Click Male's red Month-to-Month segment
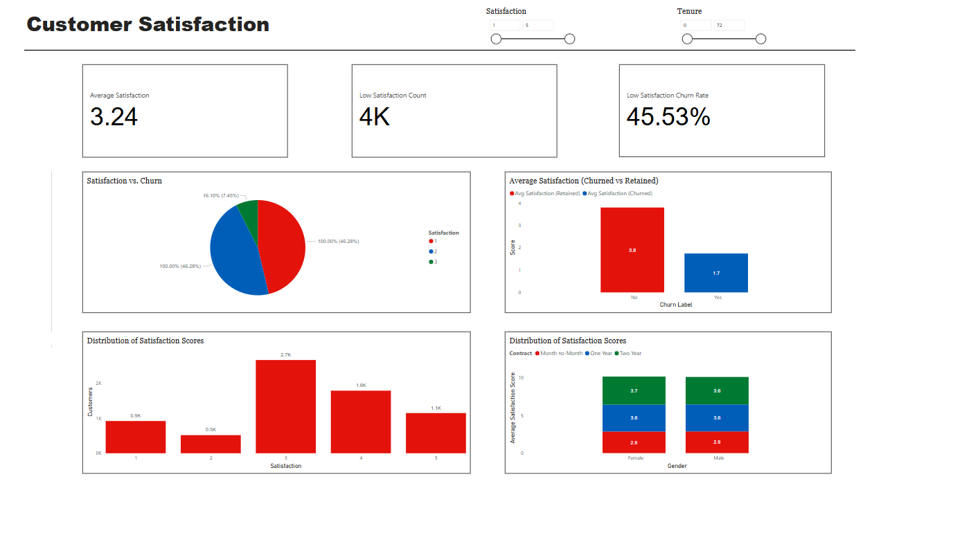This screenshot has height=560, width=971. pos(717,442)
